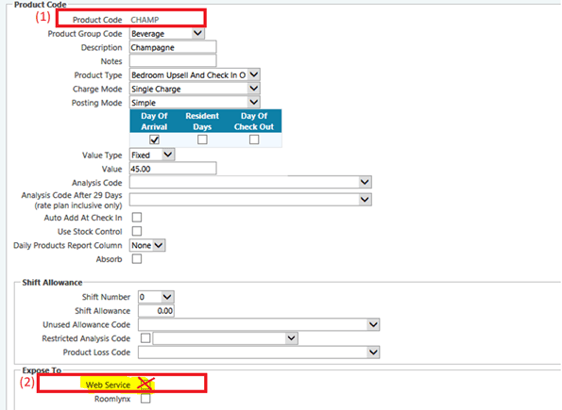
Task: Click the empty Notes field
Action: point(173,61)
